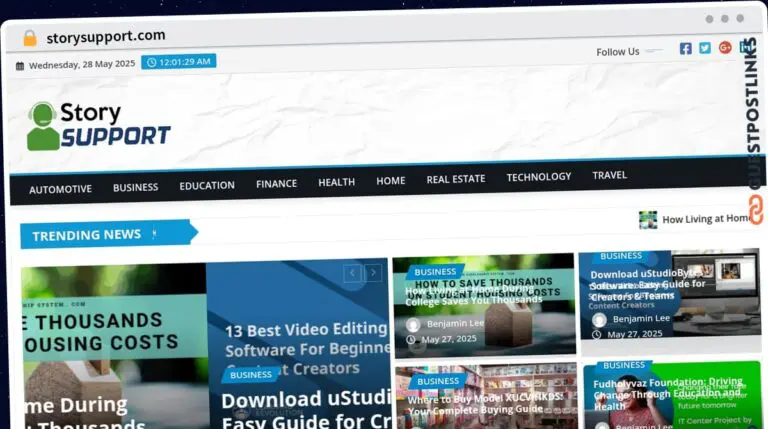The image size is (768, 429).
Task: Open the Facebook social icon
Action: pyautogui.click(x=685, y=48)
